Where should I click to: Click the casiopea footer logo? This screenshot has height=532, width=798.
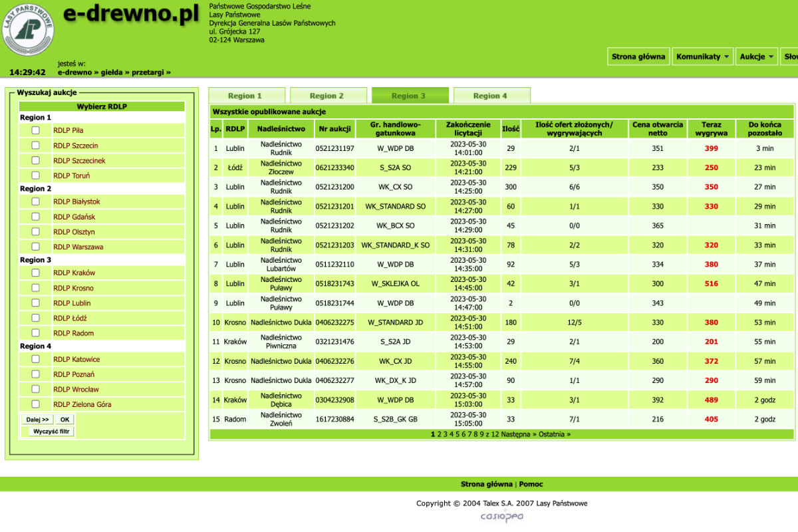pyautogui.click(x=502, y=517)
